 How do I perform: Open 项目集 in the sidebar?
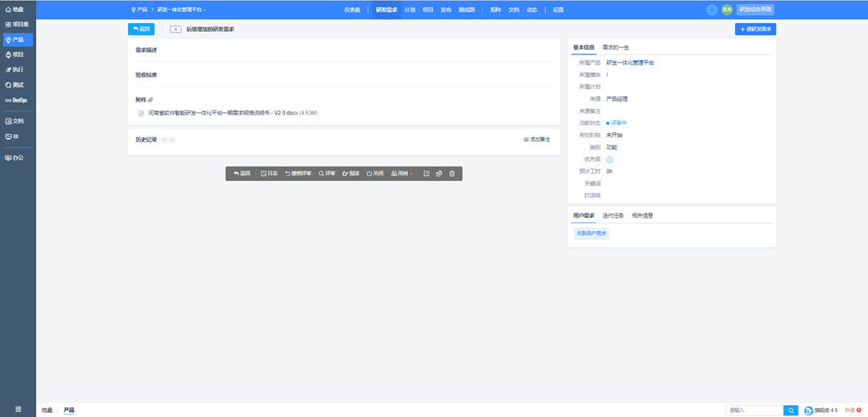(18, 24)
